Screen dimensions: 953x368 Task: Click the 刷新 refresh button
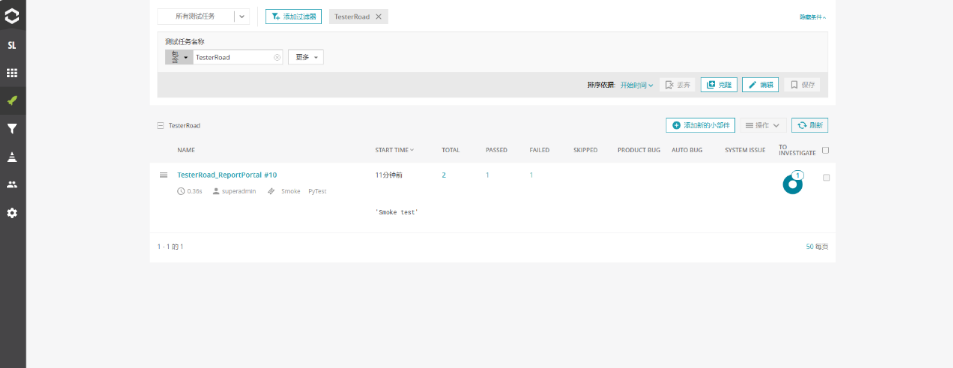810,125
